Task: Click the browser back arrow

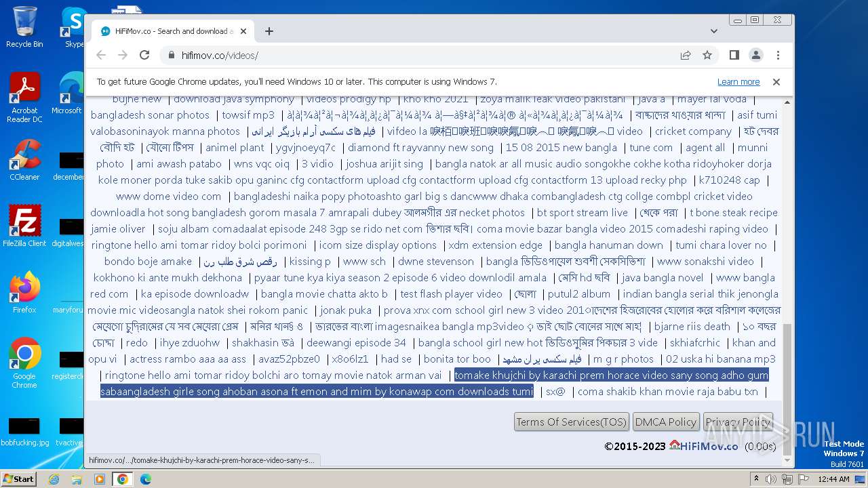Action: coord(101,55)
